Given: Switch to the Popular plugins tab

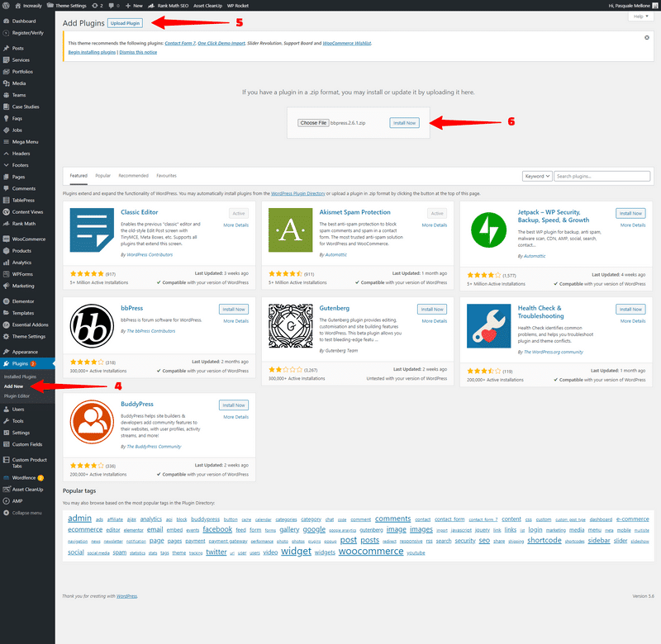Looking at the screenshot, I should point(102,176).
